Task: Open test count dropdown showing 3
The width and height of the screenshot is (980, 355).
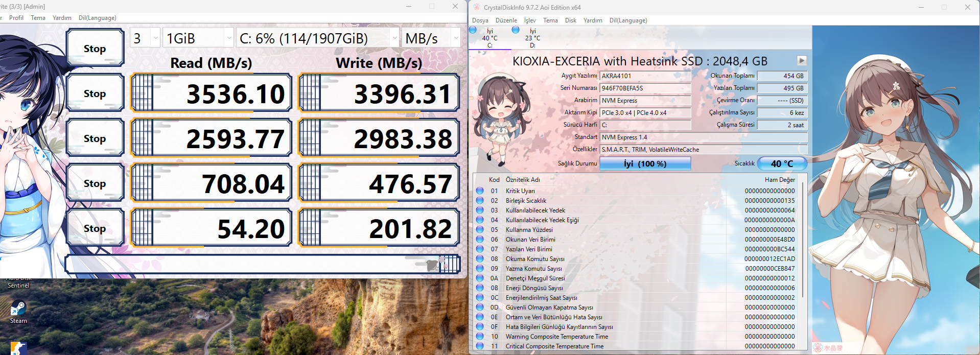Action: (145, 38)
